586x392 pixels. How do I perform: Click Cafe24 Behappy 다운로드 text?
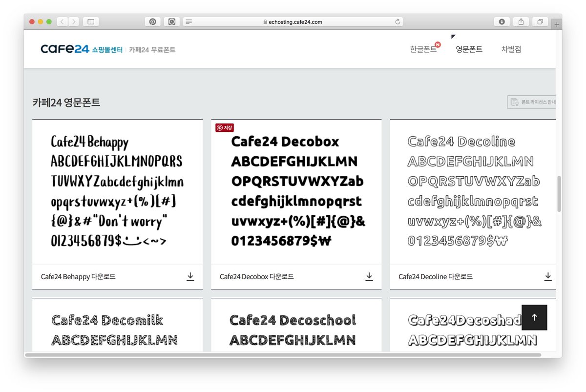point(78,277)
